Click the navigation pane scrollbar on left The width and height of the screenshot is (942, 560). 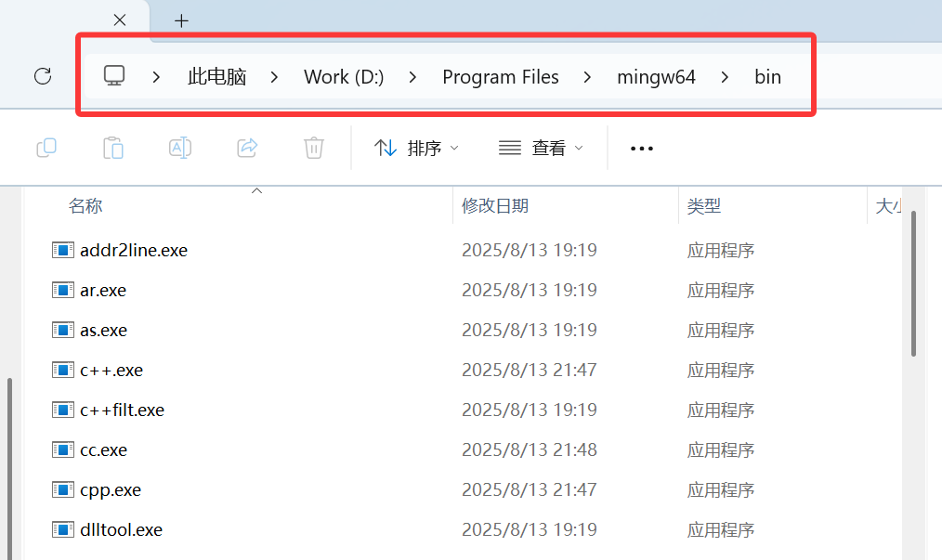pyautogui.click(x=9, y=469)
